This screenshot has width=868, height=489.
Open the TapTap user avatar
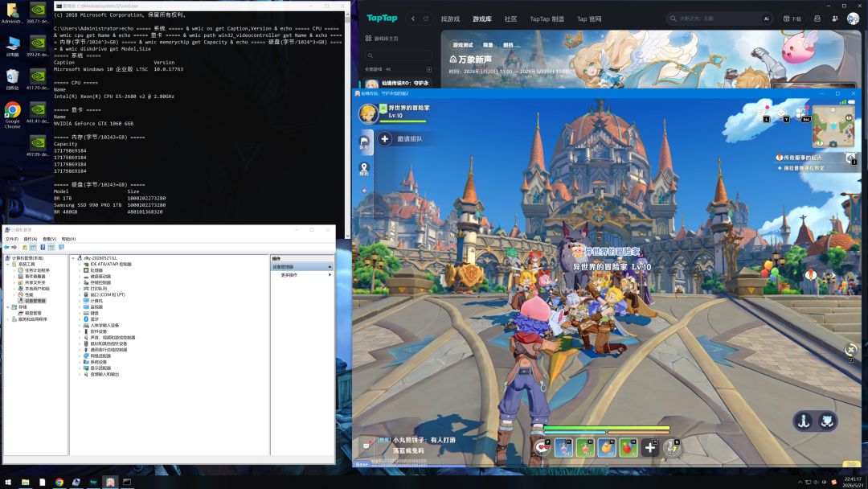coord(853,18)
